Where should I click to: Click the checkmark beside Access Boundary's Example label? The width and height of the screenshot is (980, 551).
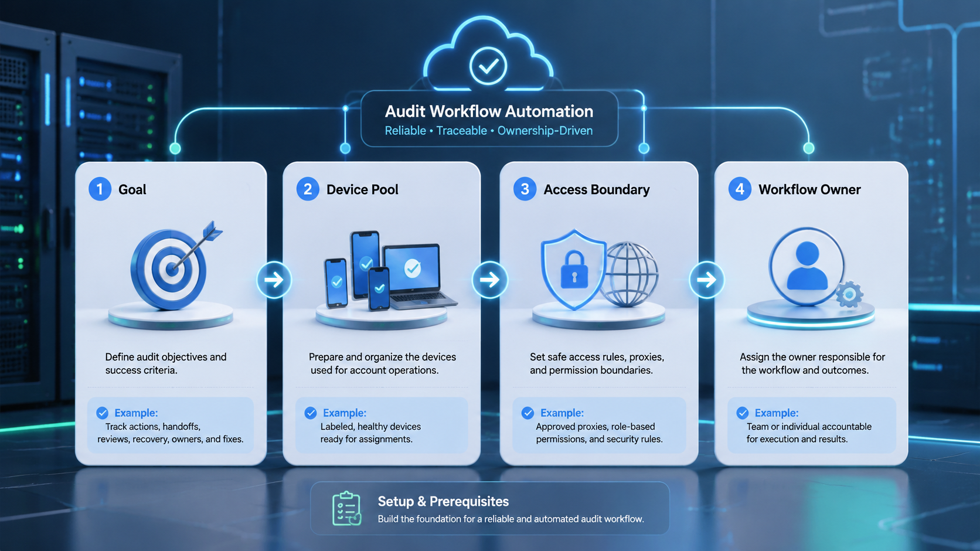tap(528, 413)
